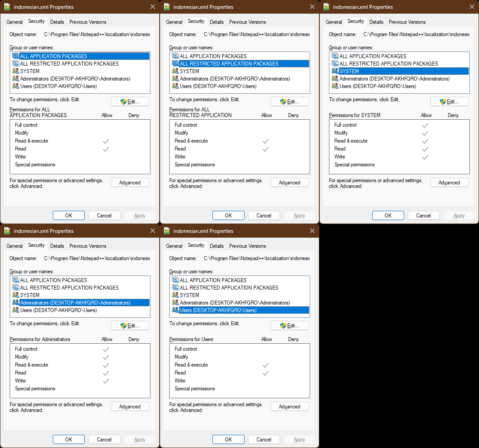The width and height of the screenshot is (479, 448).
Task: Click Object name path in Permissions for Users window
Action: pyautogui.click(x=256, y=258)
